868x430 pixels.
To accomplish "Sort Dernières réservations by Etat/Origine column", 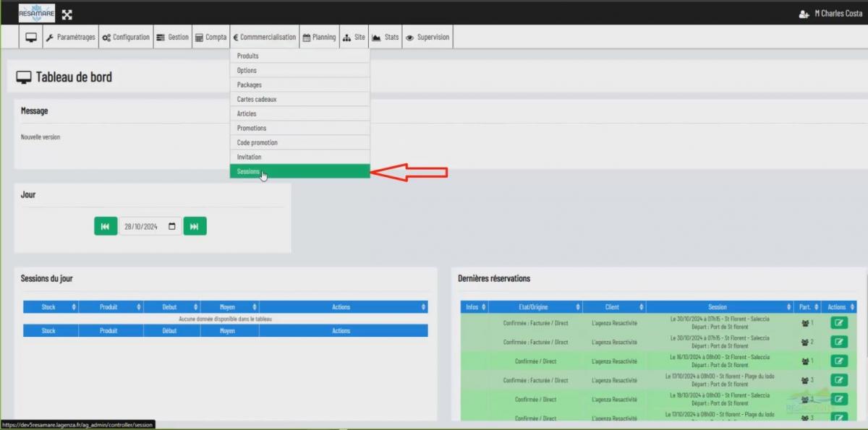I will click(x=535, y=307).
